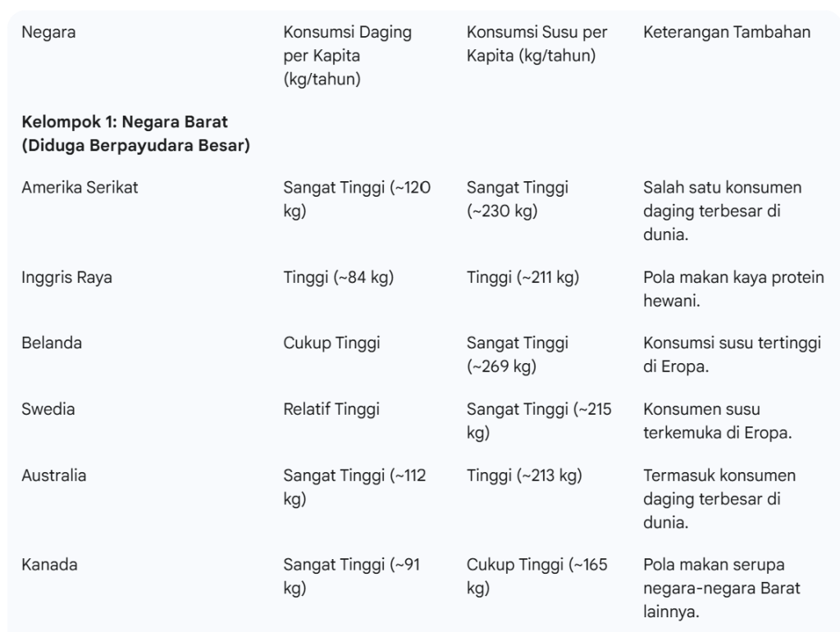Select the Swedia cell

[48, 409]
